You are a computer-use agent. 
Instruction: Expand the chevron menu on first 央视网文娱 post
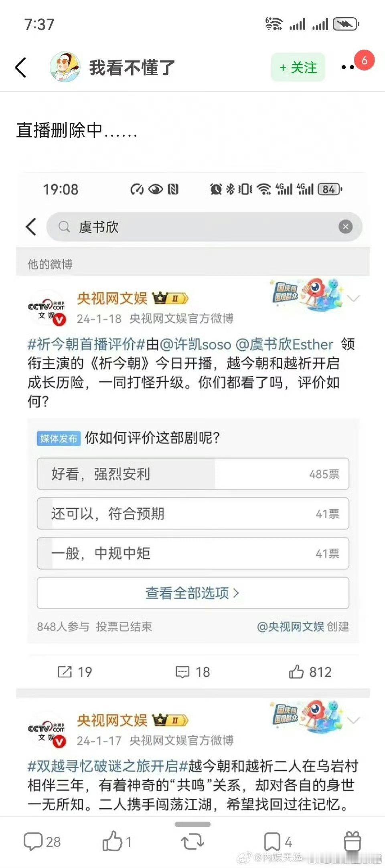click(354, 298)
